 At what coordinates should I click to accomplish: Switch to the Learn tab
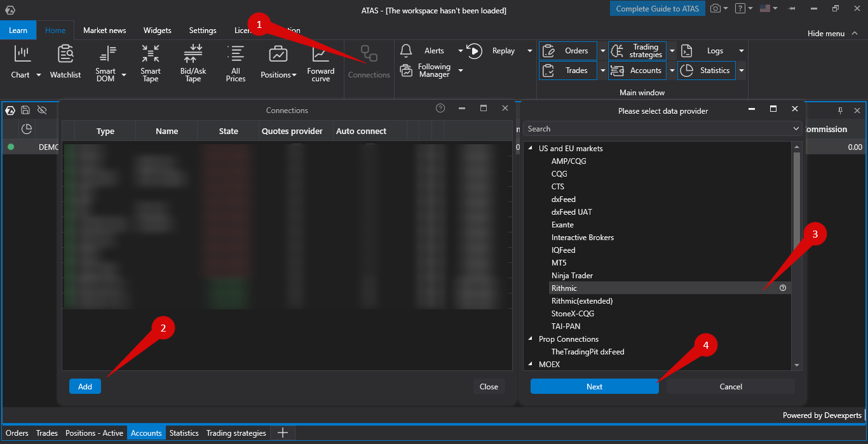click(18, 30)
